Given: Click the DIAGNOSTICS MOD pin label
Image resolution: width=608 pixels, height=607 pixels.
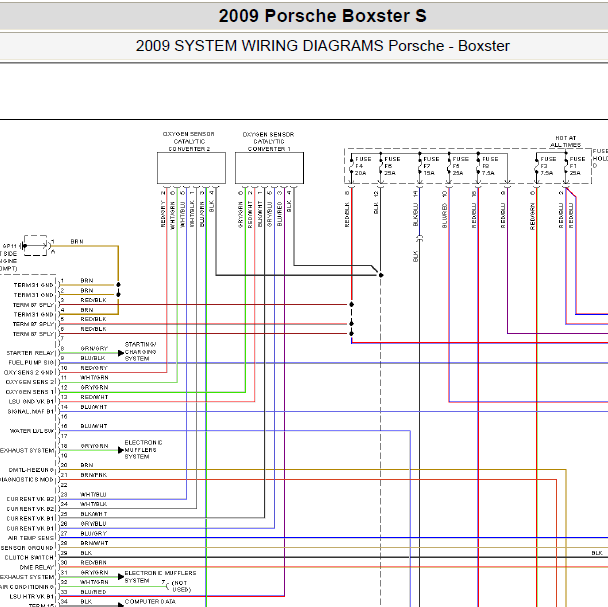Looking at the screenshot, I should [27, 480].
